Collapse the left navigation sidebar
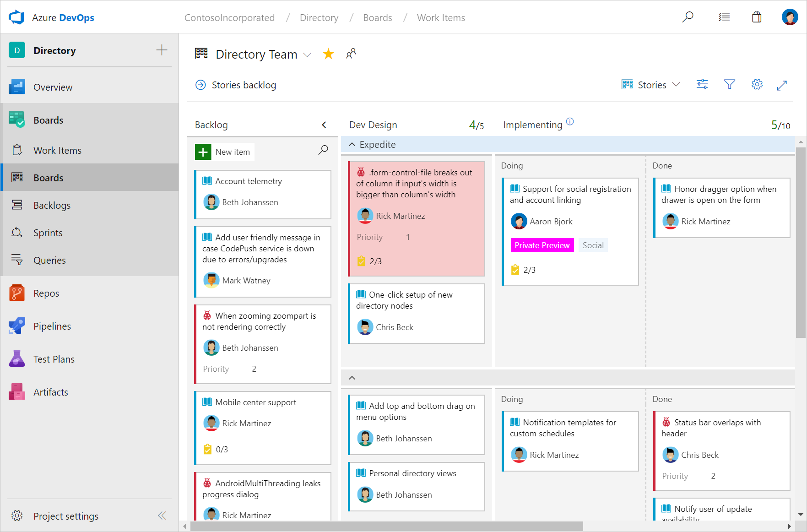 (x=162, y=516)
